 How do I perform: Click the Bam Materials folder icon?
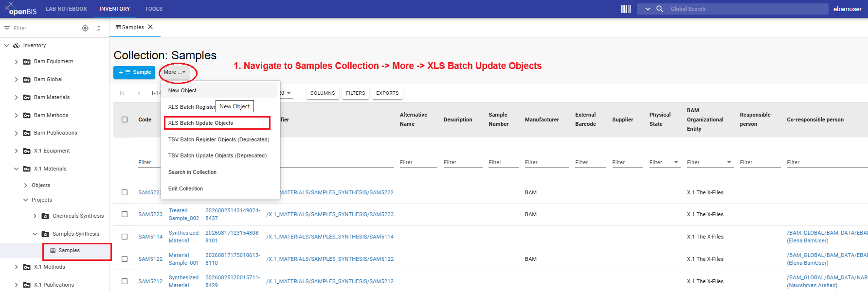[x=27, y=98]
